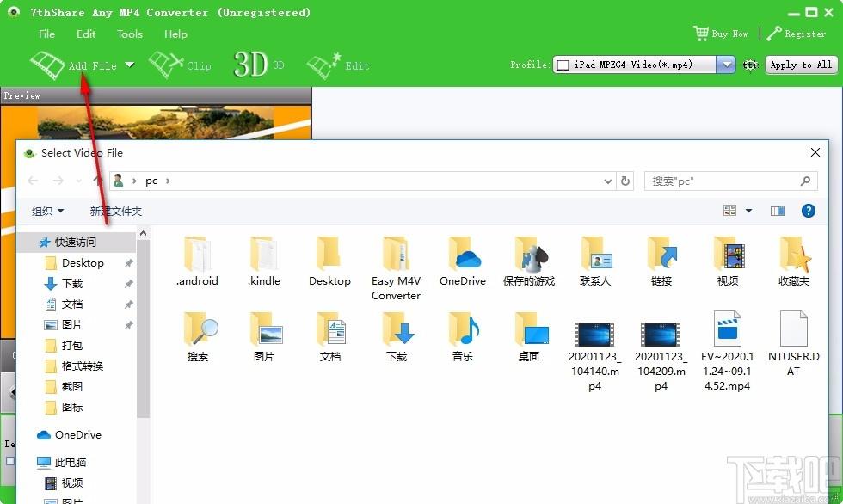The width and height of the screenshot is (843, 504).
Task: Click the Register key icon
Action: [x=773, y=34]
